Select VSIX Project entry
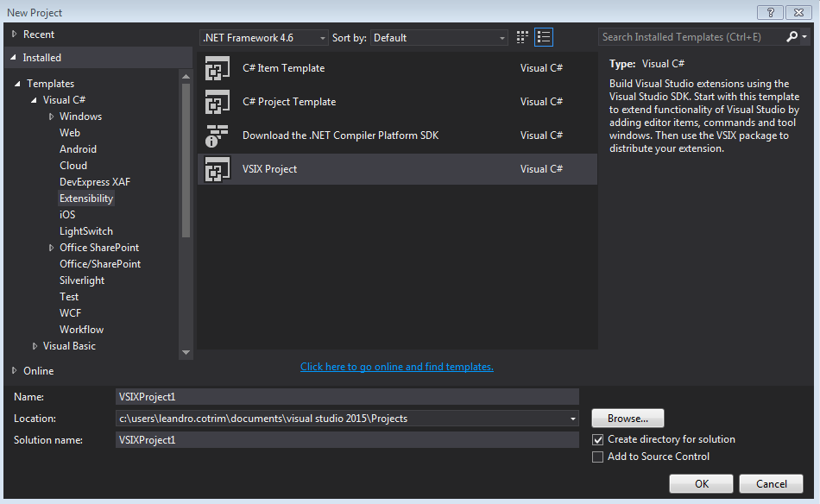This screenshot has width=820, height=504. pyautogui.click(x=397, y=169)
